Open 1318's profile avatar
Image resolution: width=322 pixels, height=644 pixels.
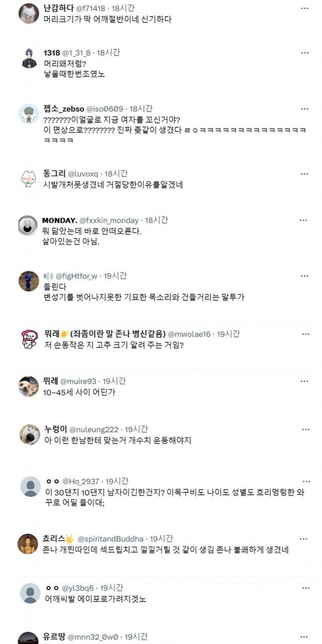pyautogui.click(x=29, y=58)
